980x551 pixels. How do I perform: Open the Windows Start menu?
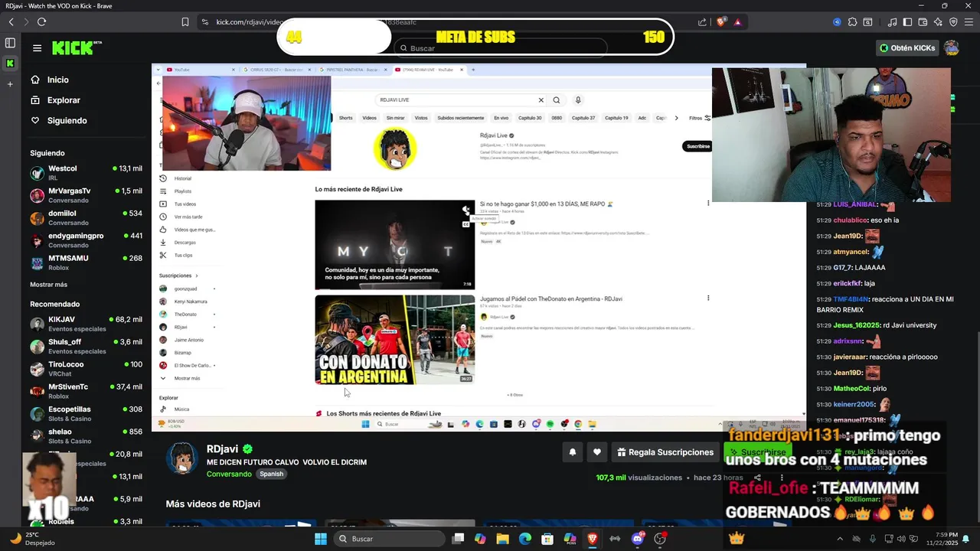click(x=321, y=539)
